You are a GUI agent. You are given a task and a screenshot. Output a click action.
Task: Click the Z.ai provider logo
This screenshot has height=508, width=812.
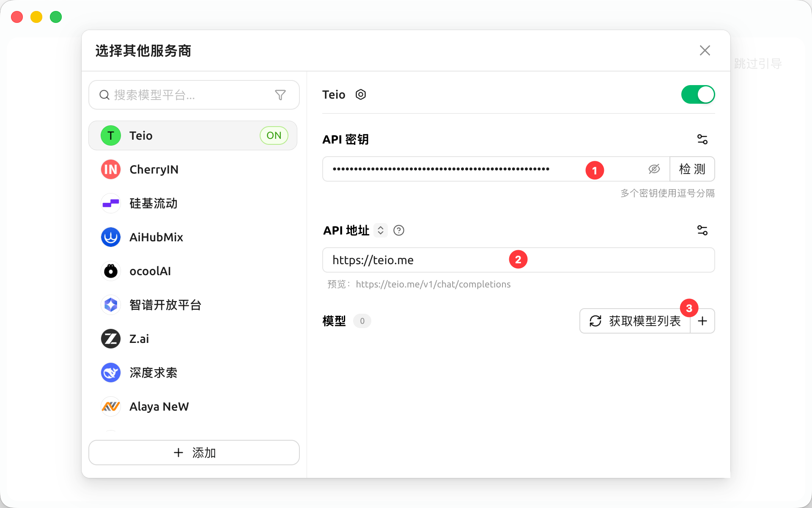[x=111, y=339]
